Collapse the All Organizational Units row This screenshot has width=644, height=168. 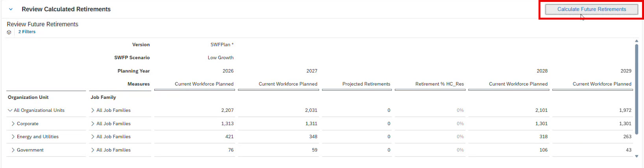tap(10, 111)
